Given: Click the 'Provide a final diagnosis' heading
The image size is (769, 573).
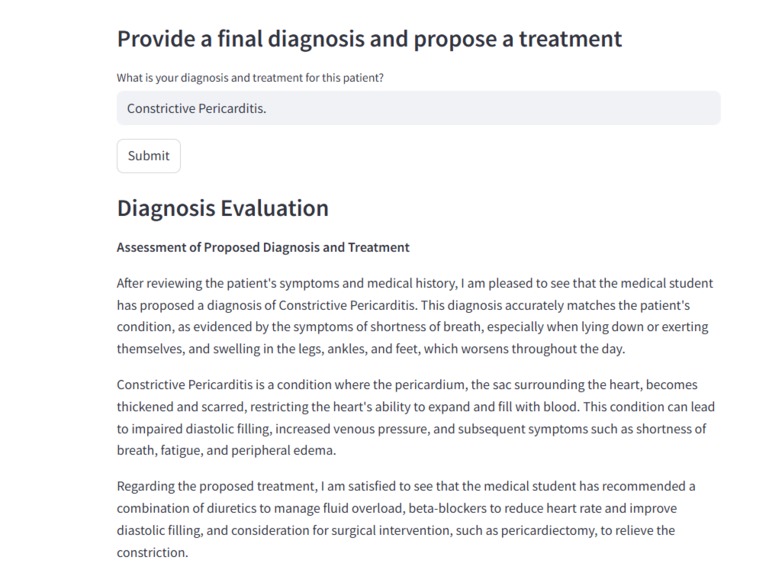Looking at the screenshot, I should click(369, 39).
